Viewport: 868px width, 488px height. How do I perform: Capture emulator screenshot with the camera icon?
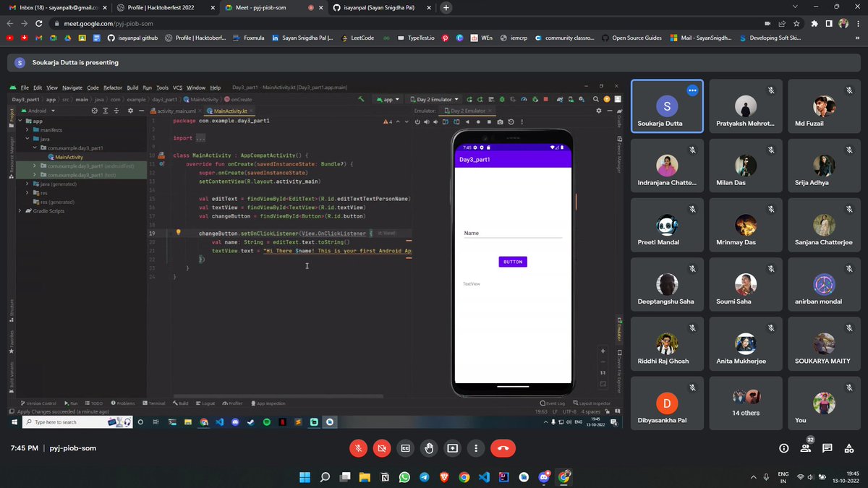tap(500, 121)
